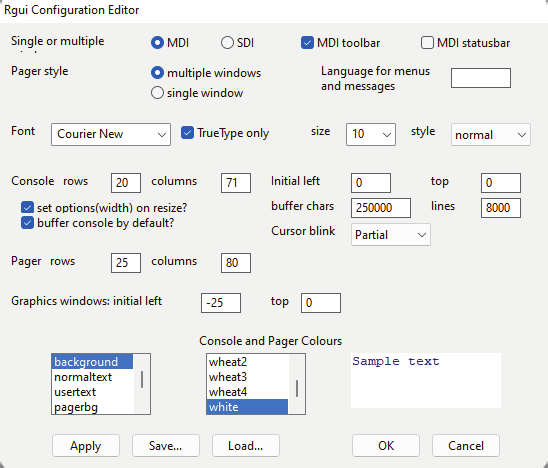Click the Graphics windows top field
The image size is (548, 468).
click(321, 303)
